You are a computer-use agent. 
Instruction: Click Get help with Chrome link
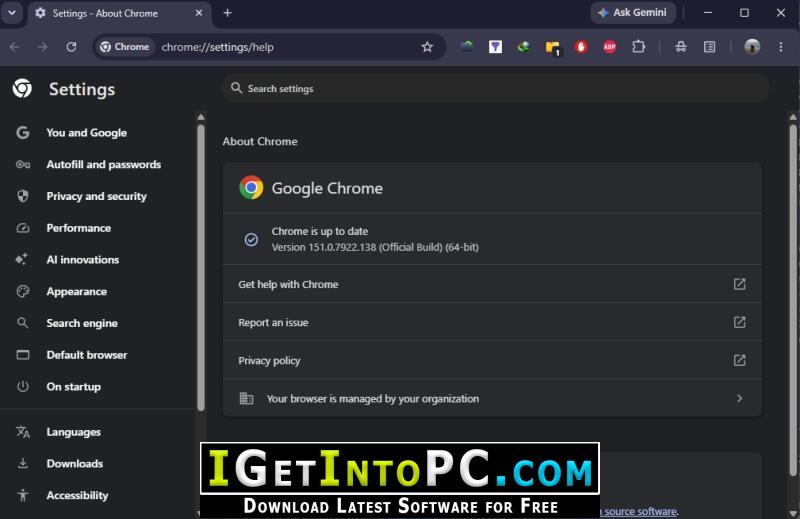492,284
